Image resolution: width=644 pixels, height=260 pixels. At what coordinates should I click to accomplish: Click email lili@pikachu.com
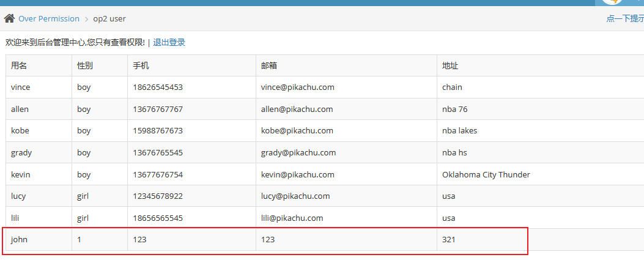tap(292, 218)
